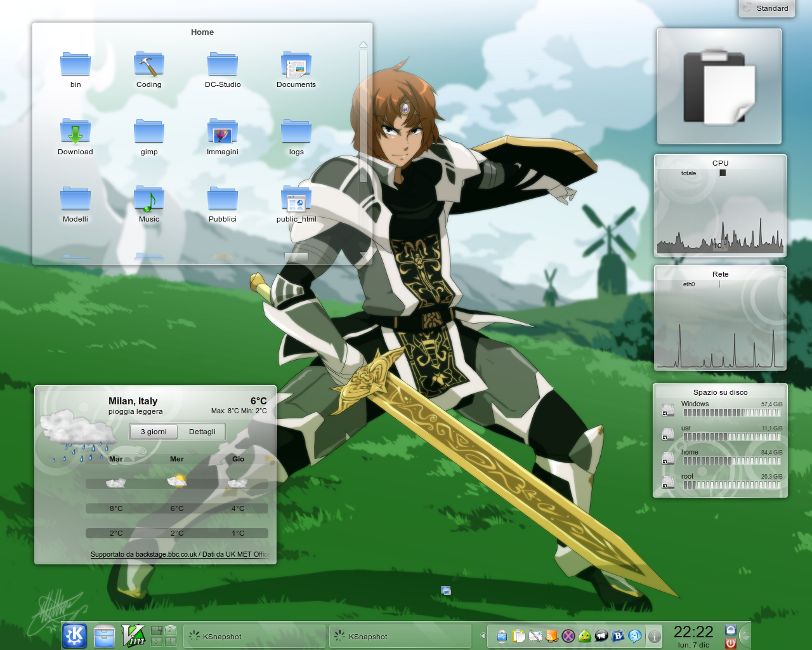This screenshot has height=650, width=812.
Task: Select the 3 giorni forecast tab
Action: click(154, 432)
